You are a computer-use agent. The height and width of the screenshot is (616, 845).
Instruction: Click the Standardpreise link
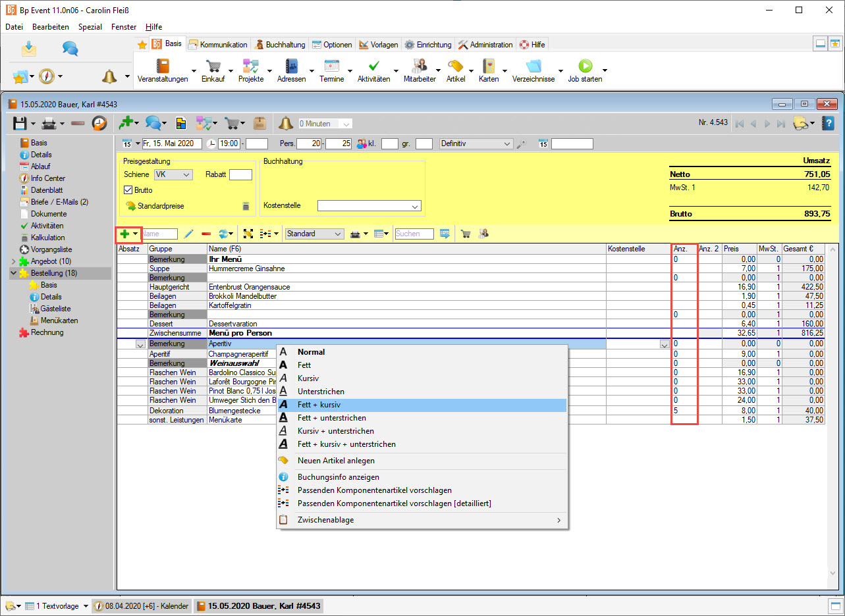click(160, 206)
